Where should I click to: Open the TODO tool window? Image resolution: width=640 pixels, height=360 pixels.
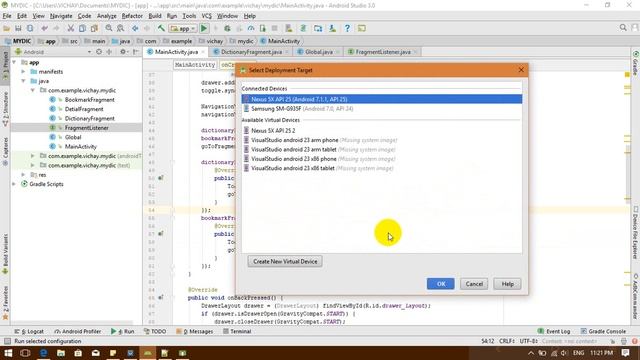click(x=155, y=331)
